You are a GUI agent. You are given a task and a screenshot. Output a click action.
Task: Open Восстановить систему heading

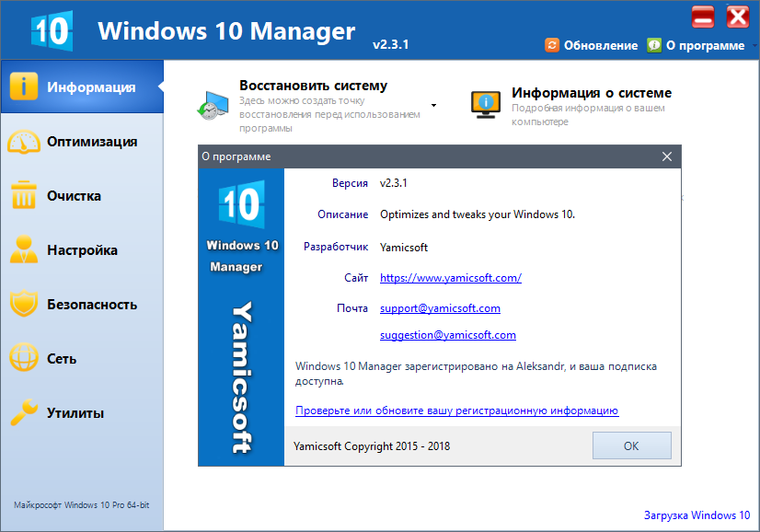click(x=313, y=86)
